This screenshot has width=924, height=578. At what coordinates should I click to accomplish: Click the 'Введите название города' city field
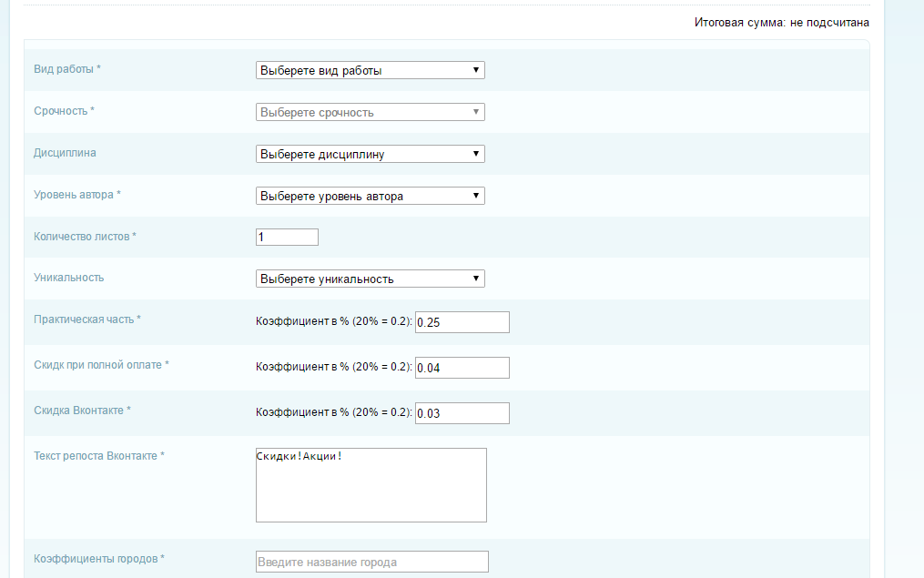coord(371,562)
